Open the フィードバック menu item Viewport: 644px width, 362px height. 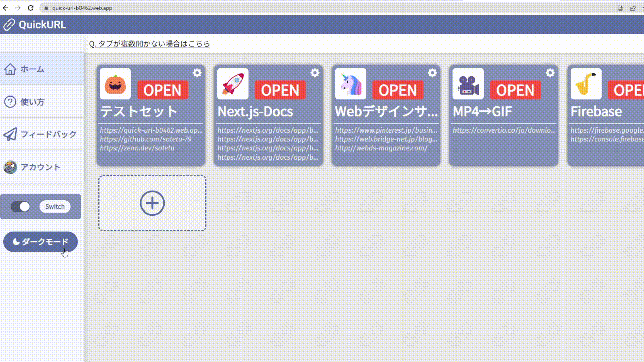tap(42, 134)
